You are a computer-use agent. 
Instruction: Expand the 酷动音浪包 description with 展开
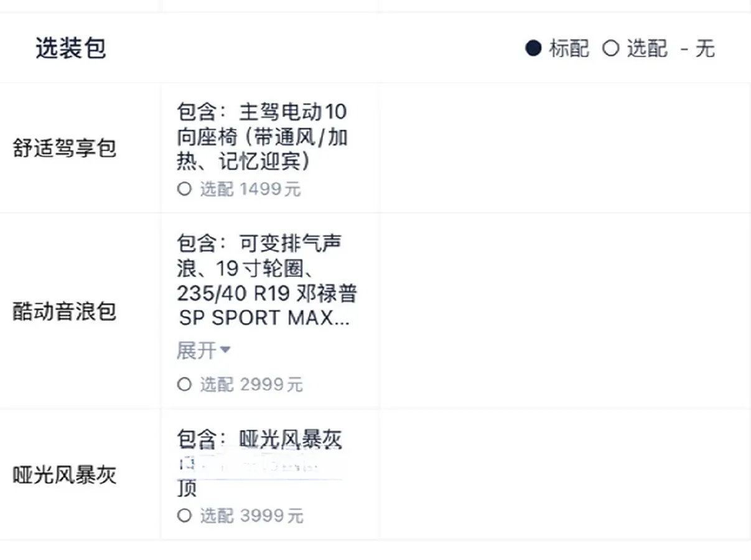tap(203, 351)
